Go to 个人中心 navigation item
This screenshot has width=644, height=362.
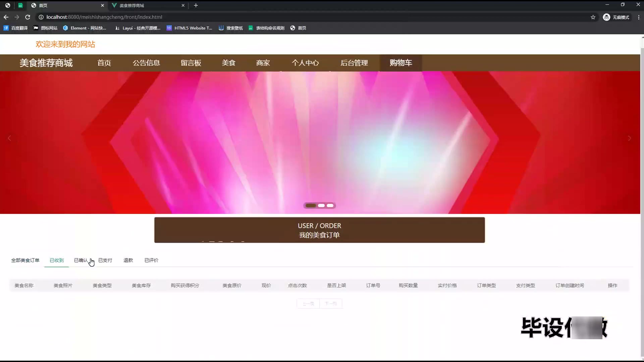pyautogui.click(x=305, y=63)
